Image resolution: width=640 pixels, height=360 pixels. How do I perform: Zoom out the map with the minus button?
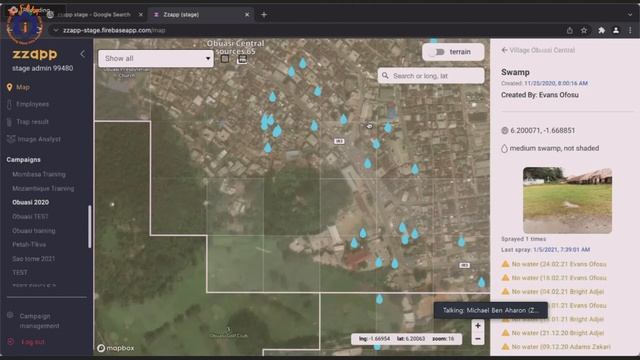(x=478, y=339)
